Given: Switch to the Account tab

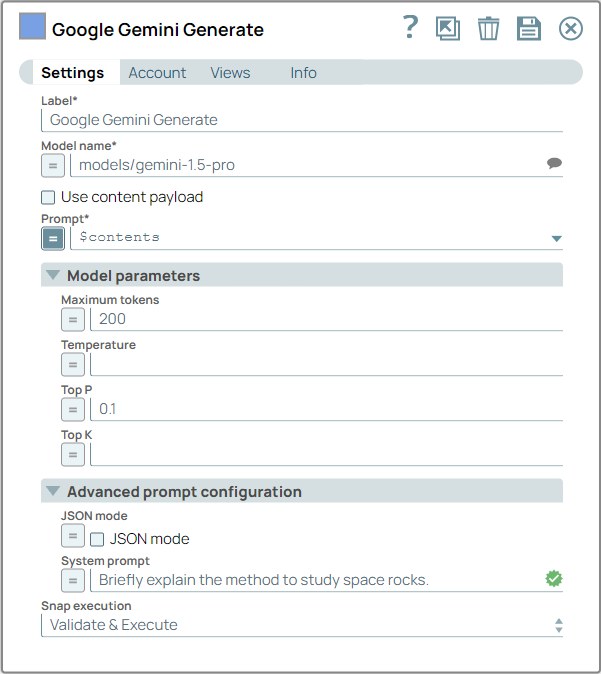Looking at the screenshot, I should click(x=157, y=73).
